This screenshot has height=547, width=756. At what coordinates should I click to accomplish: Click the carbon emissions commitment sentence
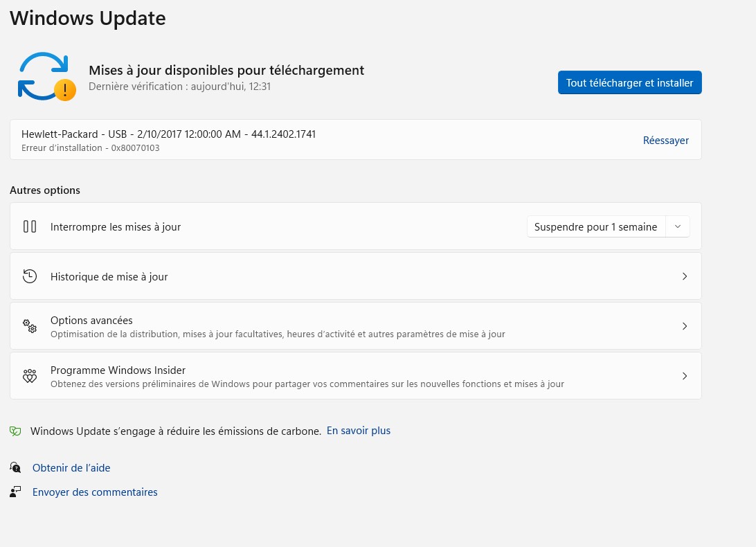(x=176, y=431)
